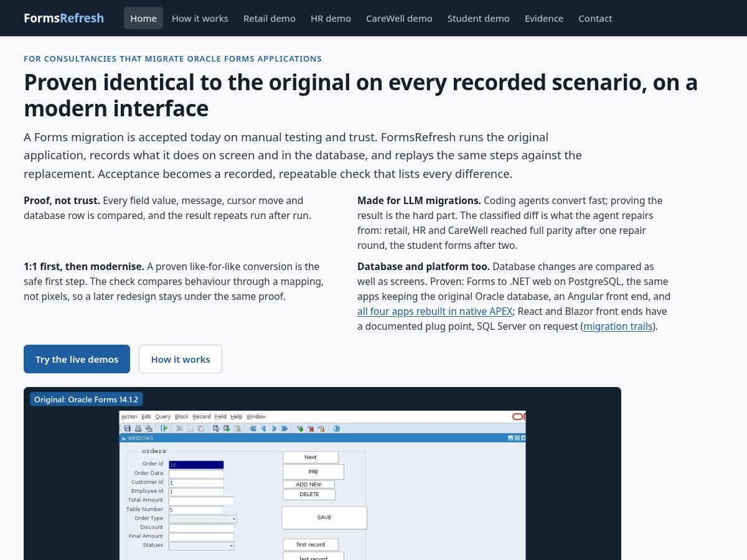The height and width of the screenshot is (560, 747).
Task: Go to the CareWell demo nav tab
Action: 399,18
